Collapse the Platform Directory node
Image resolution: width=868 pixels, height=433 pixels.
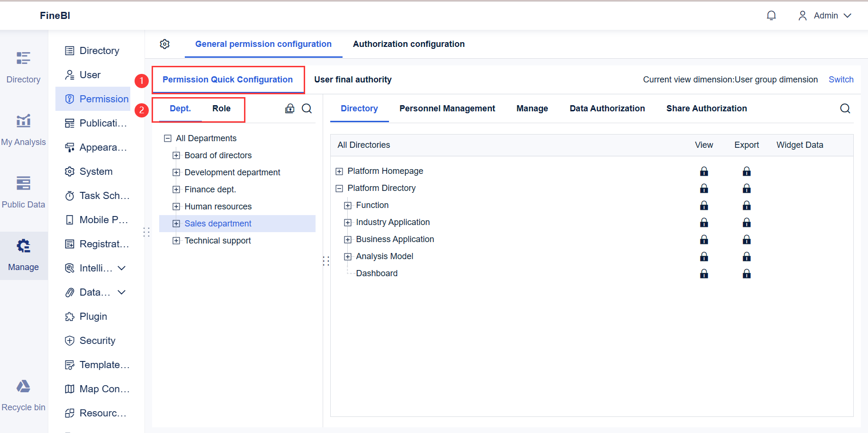339,188
